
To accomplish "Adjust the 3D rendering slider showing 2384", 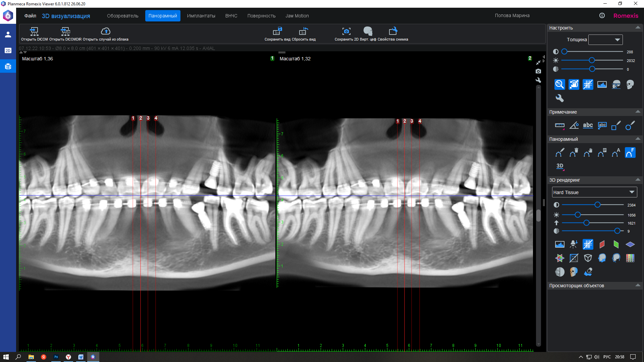I will (597, 205).
